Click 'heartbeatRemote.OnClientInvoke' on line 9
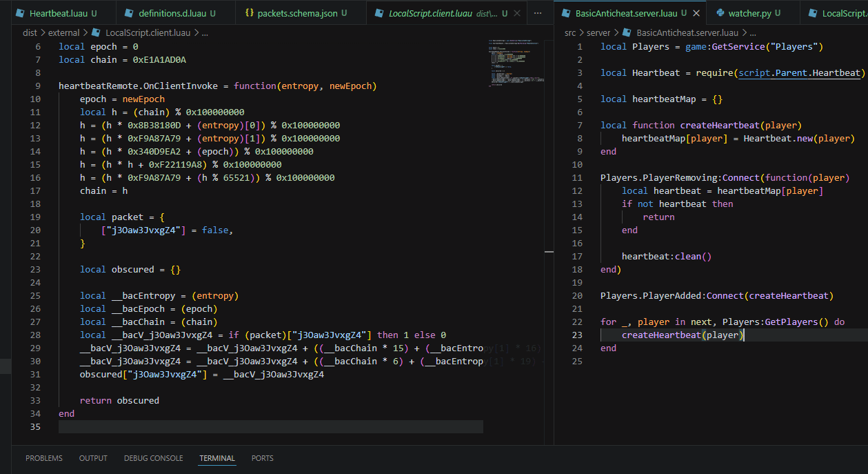Image resolution: width=868 pixels, height=474 pixels. click(138, 86)
